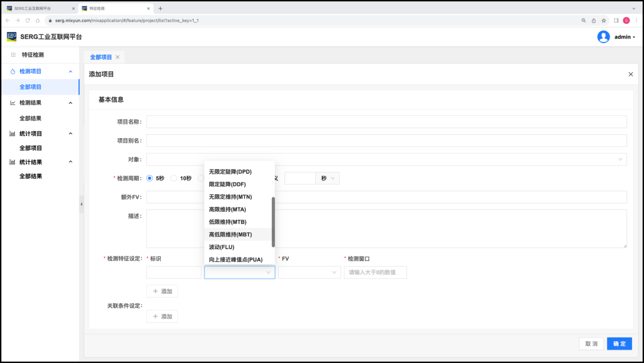Click the sidebar collapse arrow handle
644x363 pixels.
81,204
